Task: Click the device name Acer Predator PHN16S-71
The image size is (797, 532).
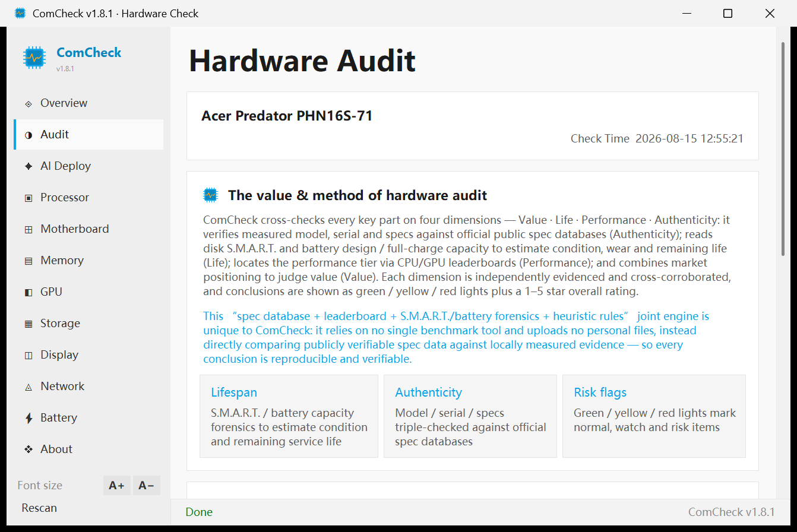Action: pyautogui.click(x=287, y=116)
